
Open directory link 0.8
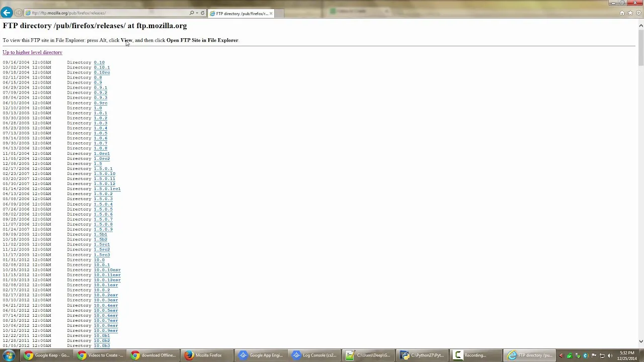coord(98,77)
